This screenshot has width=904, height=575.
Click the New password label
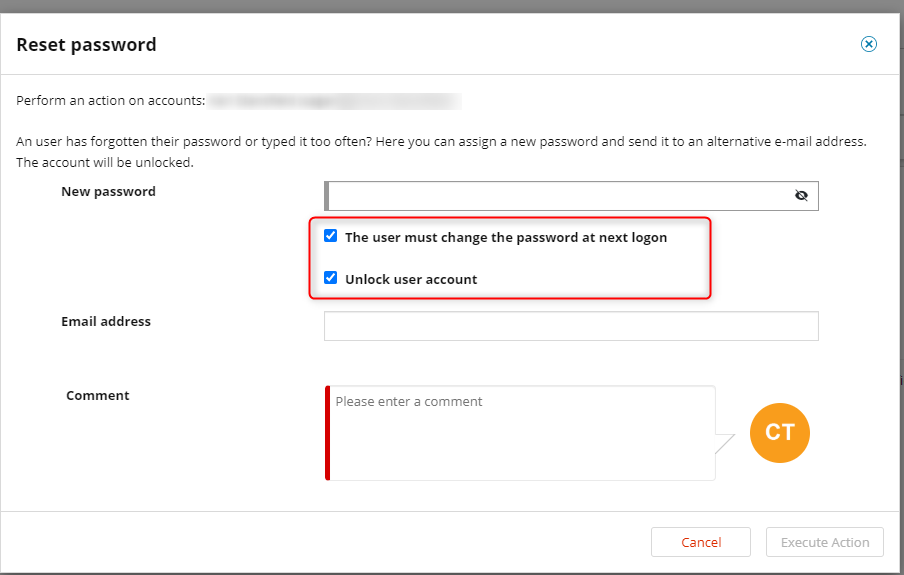click(108, 191)
